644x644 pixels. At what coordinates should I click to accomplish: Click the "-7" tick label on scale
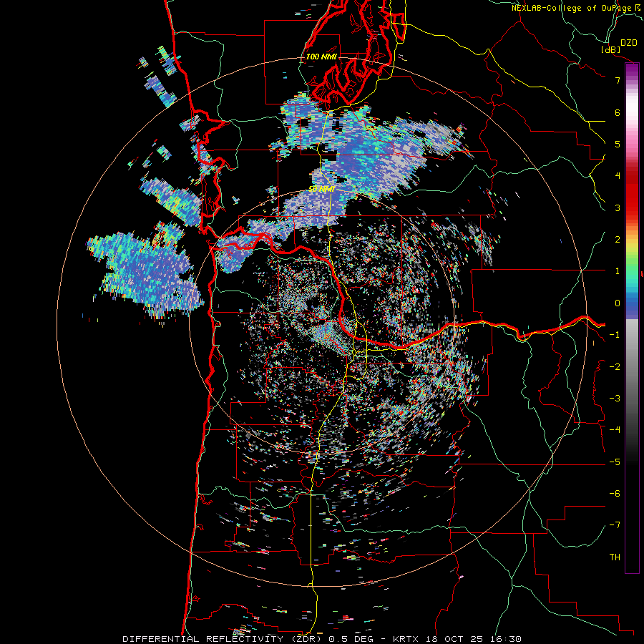[x=615, y=525]
